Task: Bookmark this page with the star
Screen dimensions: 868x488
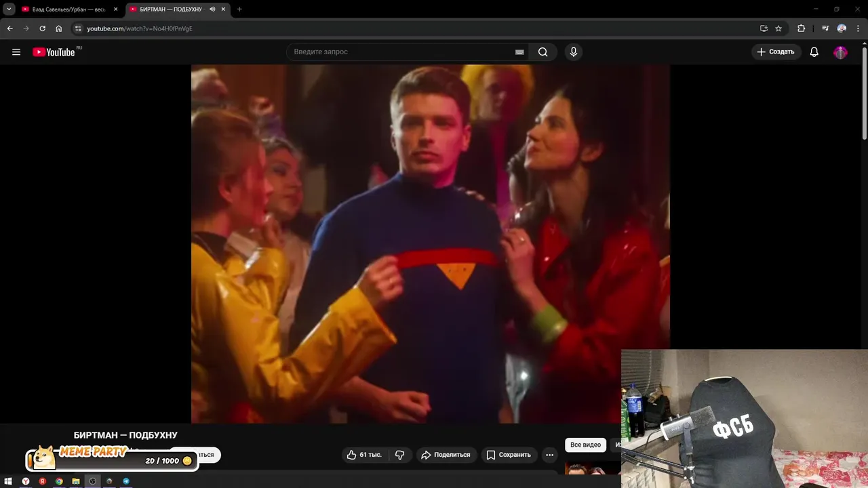Action: click(778, 28)
